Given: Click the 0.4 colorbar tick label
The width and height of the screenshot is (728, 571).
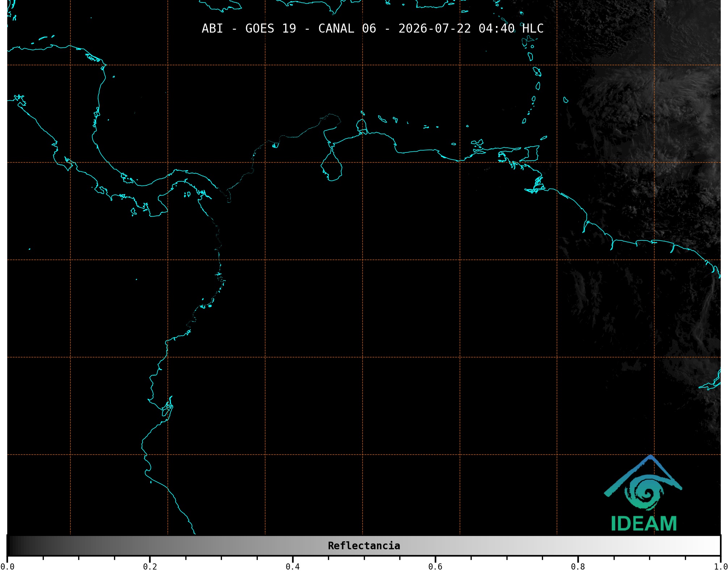Looking at the screenshot, I should (x=293, y=567).
